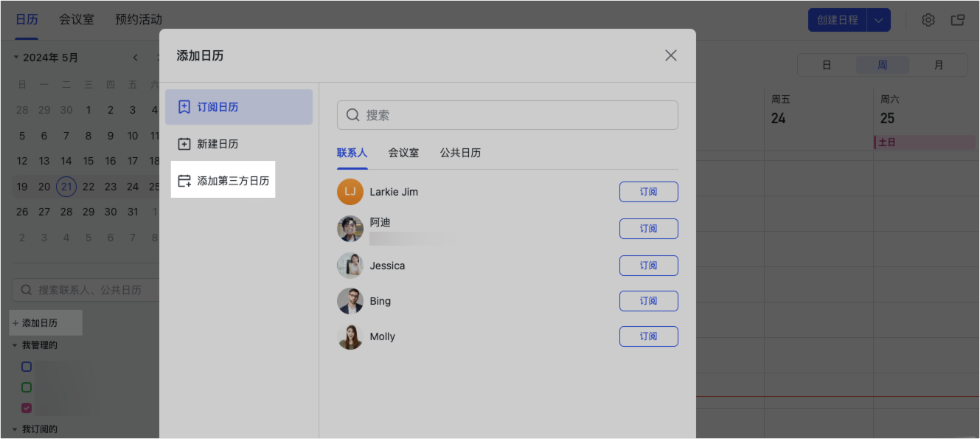Expand the 我订阅的 section

pos(15,429)
